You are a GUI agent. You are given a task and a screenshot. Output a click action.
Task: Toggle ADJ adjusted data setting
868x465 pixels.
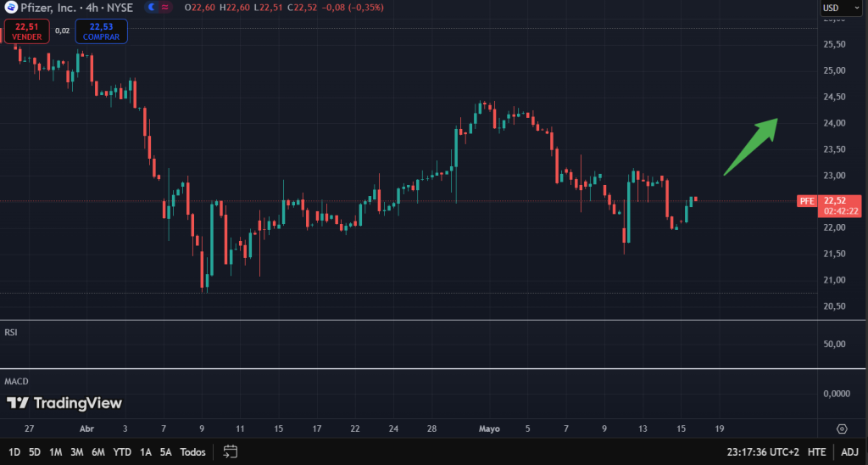point(849,452)
